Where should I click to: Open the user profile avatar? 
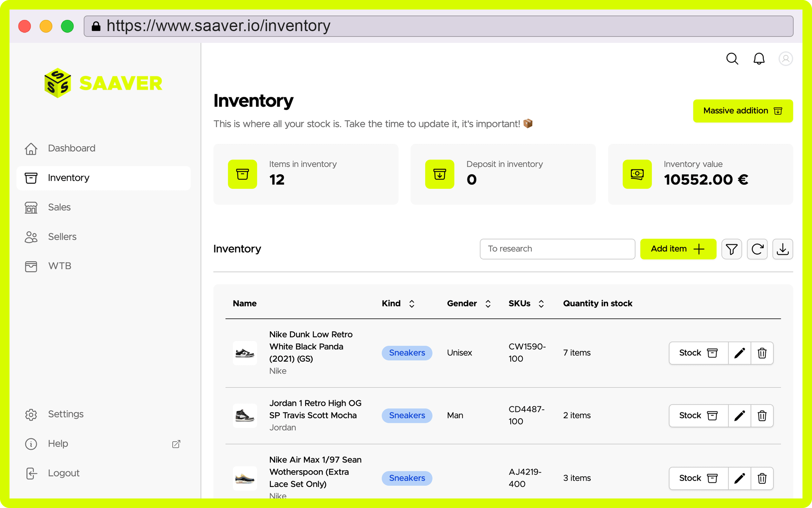coord(785,59)
